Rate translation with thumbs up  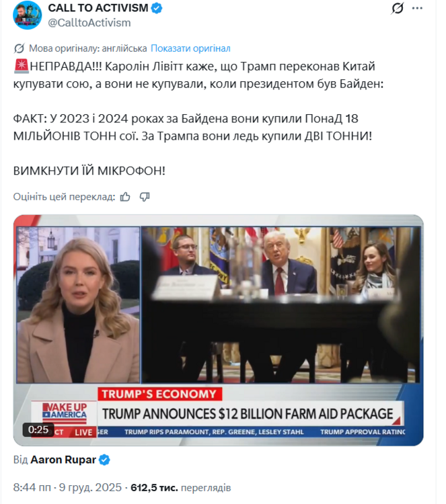pos(125,197)
